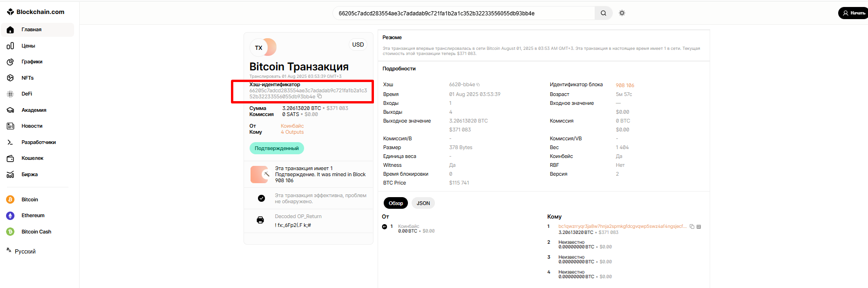The height and width of the screenshot is (288, 868).
Task: Switch to the JSON tab
Action: point(423,203)
